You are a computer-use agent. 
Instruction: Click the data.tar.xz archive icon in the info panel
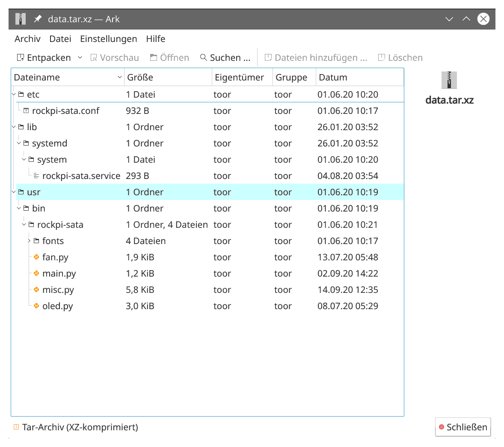pos(449,80)
